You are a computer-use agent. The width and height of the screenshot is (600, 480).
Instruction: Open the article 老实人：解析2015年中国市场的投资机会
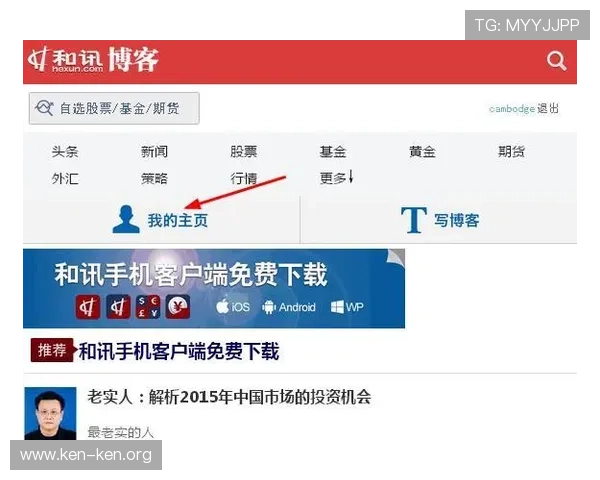pos(229,397)
